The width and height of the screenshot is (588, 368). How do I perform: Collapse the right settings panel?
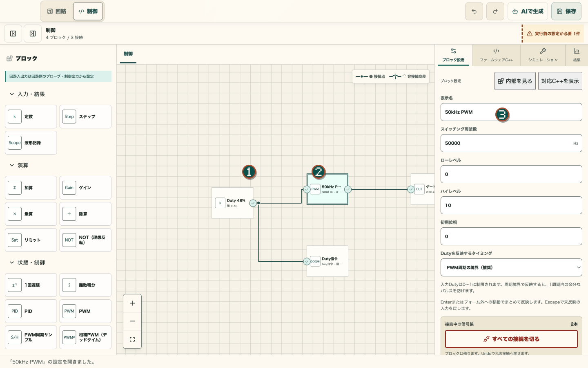point(33,34)
